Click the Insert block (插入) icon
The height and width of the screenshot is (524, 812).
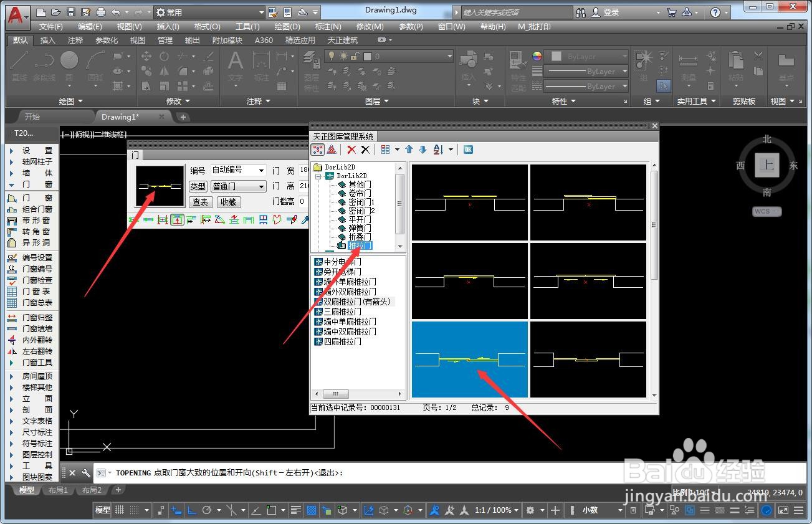pos(468,66)
